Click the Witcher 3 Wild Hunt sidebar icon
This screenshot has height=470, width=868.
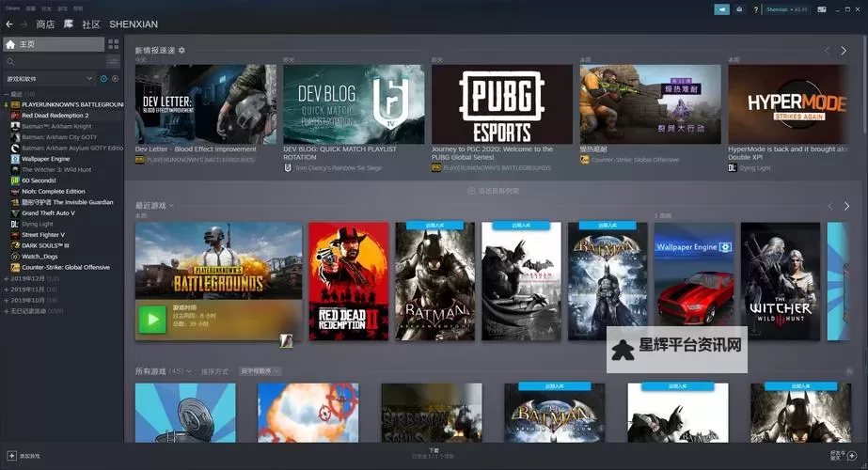point(15,169)
